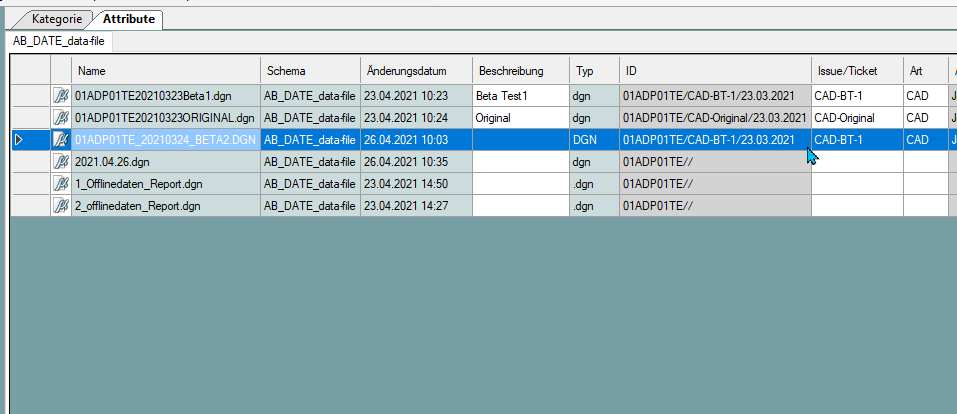Click Issue/Ticket cell CAD-BT-1 in BETA2 row
Viewport: 957px width, 414px height.
858,140
